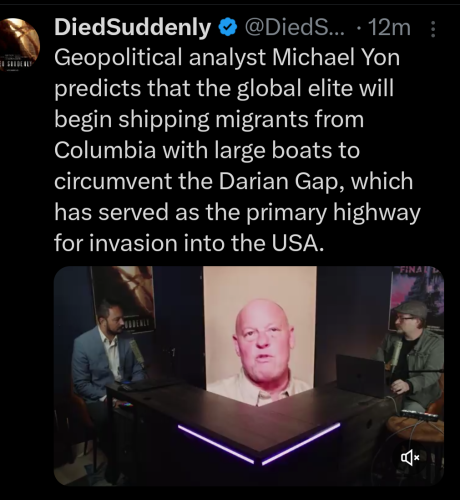Click the purple LED strip on the desk

pos(259,445)
